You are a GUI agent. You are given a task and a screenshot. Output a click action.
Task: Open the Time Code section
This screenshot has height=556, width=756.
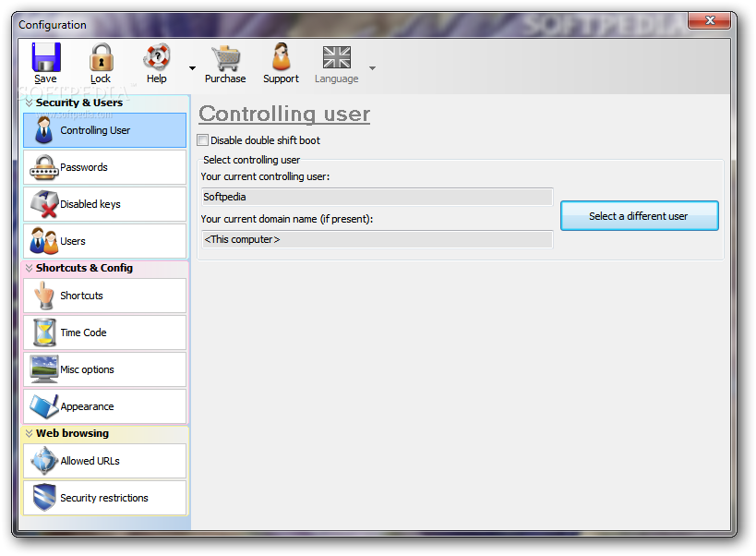pos(104,332)
